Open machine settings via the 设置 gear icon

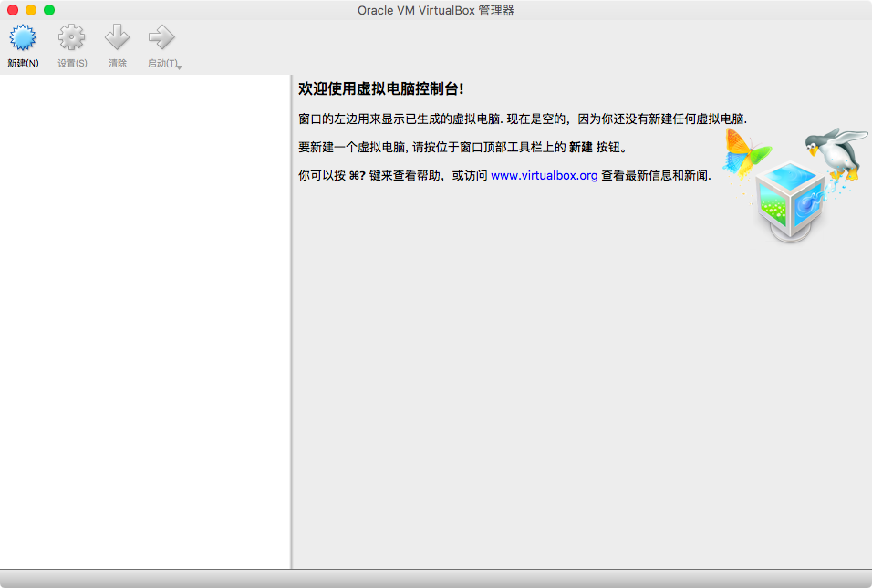[x=70, y=37]
